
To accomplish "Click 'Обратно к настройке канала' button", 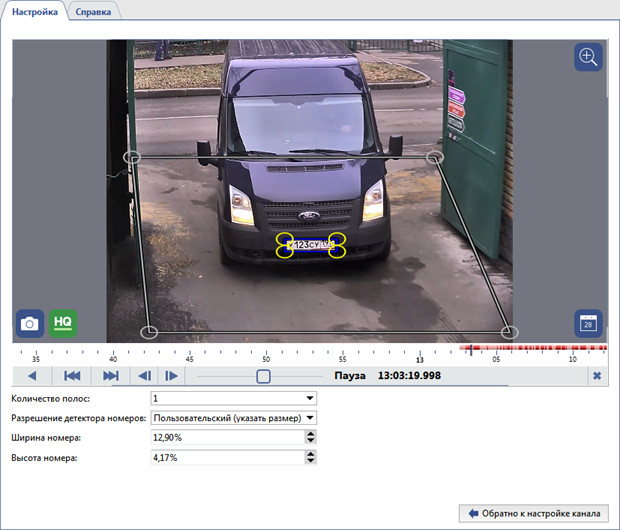I will coord(534,513).
